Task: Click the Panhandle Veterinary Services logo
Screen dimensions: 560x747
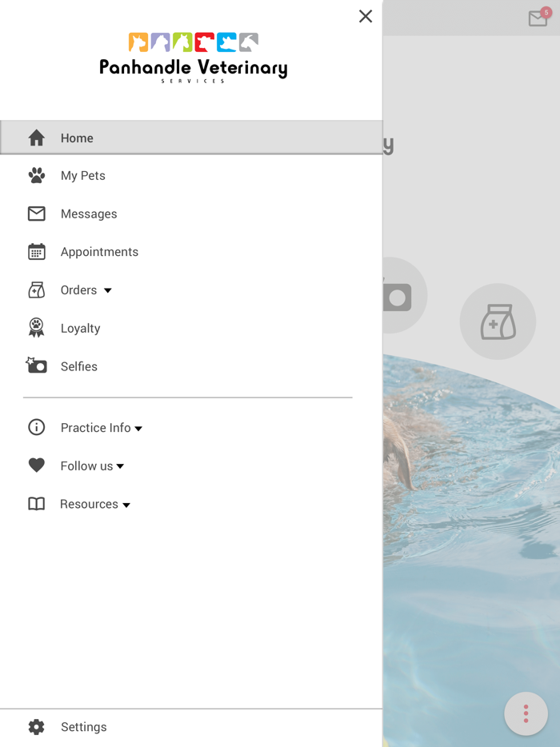Action: click(x=193, y=58)
